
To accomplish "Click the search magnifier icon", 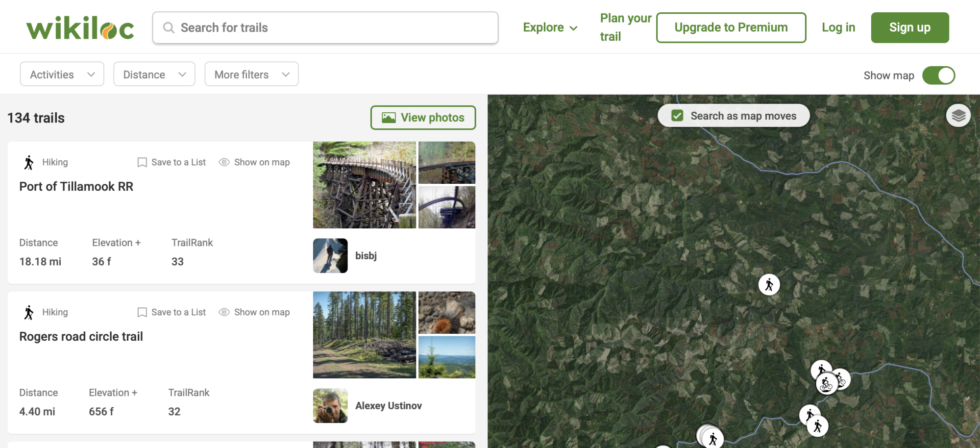I will (169, 27).
